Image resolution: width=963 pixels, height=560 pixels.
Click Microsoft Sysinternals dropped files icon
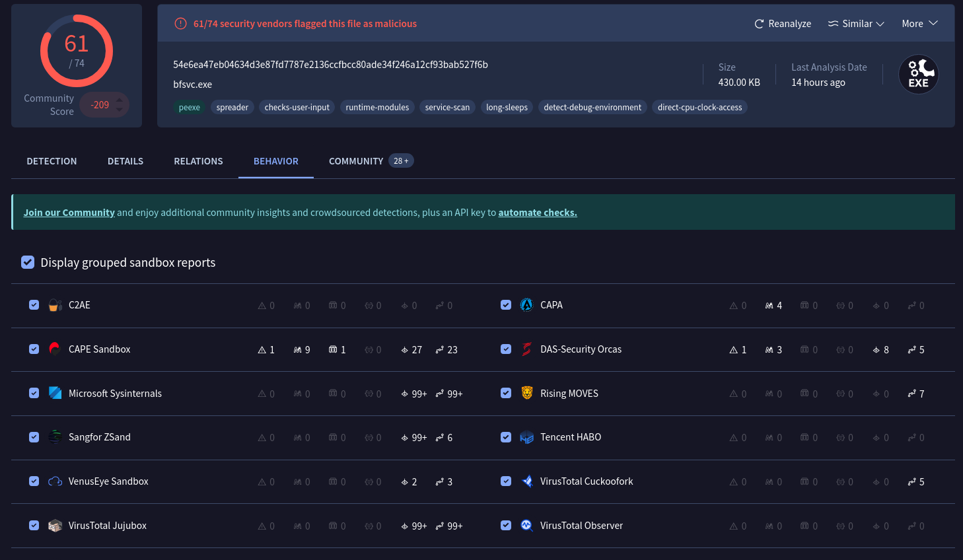[404, 394]
